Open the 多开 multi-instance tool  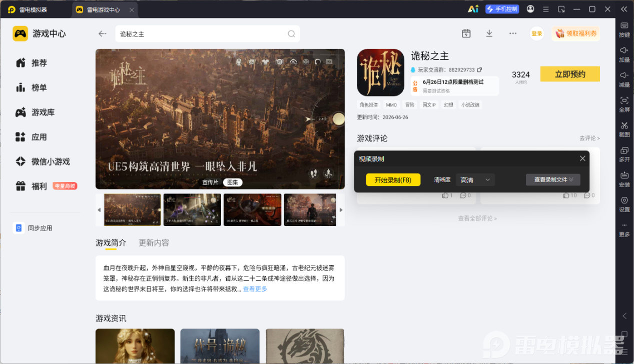click(624, 154)
